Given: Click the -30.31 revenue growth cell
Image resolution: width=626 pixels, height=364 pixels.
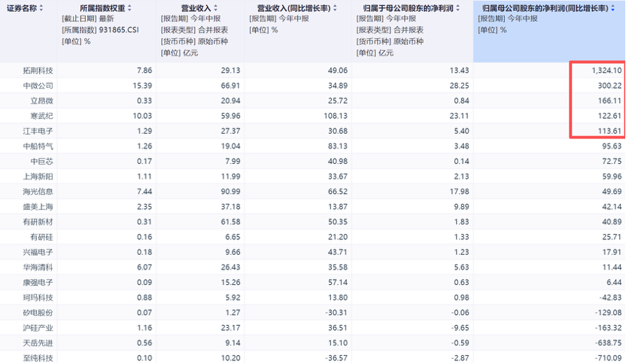Looking at the screenshot, I should point(336,314).
